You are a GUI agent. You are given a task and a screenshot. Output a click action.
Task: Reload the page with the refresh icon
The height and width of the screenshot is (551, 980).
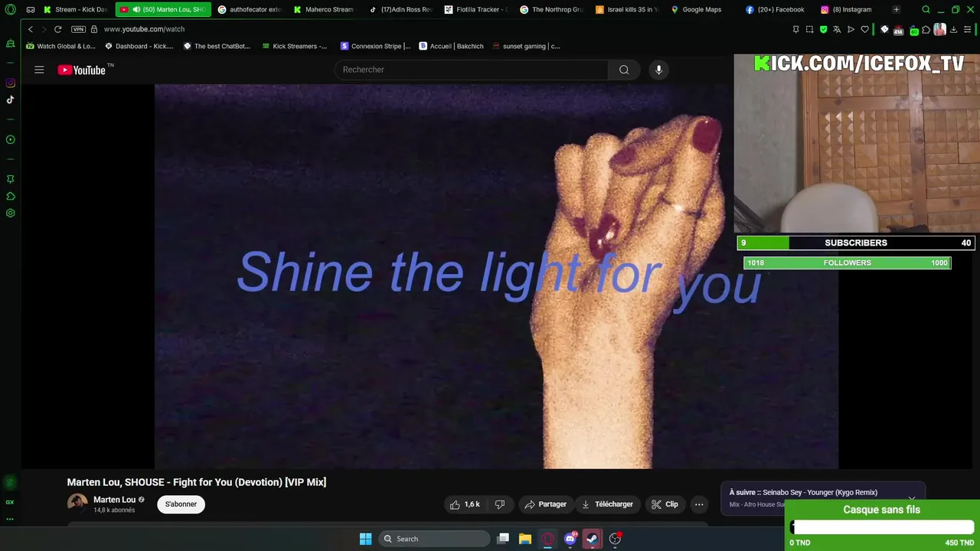[57, 29]
